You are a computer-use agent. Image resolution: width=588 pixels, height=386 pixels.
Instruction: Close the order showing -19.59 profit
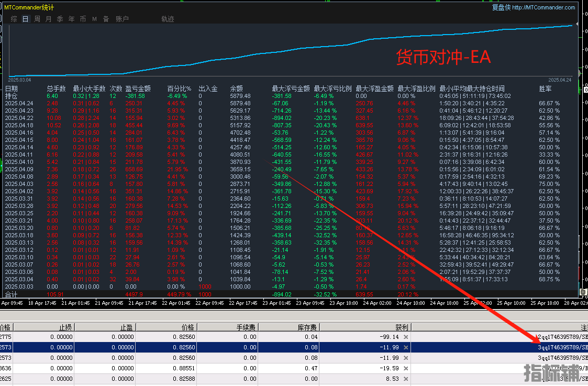click(x=405, y=368)
